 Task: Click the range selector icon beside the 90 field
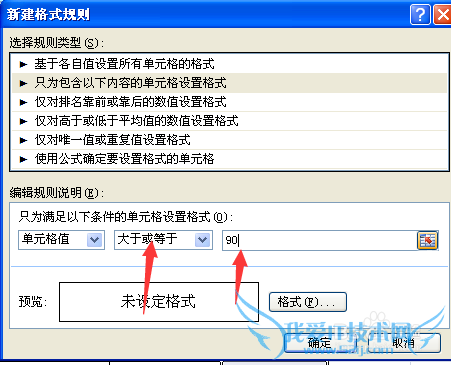427,240
